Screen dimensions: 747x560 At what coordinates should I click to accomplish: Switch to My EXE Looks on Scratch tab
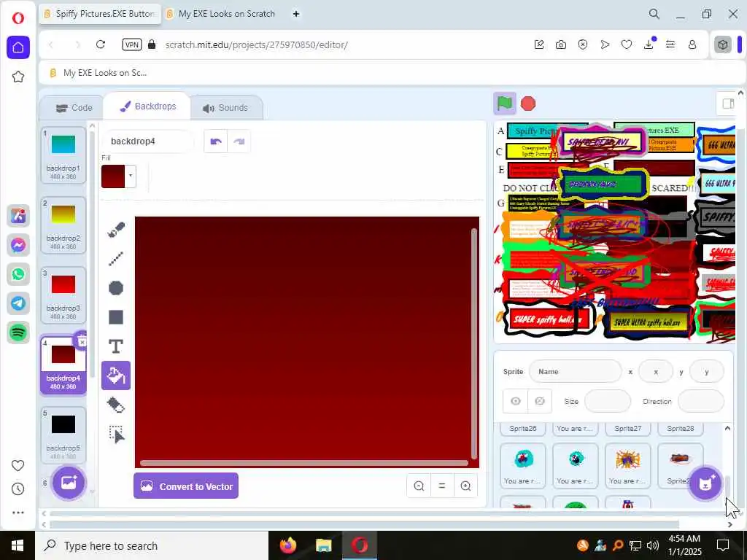pos(220,14)
